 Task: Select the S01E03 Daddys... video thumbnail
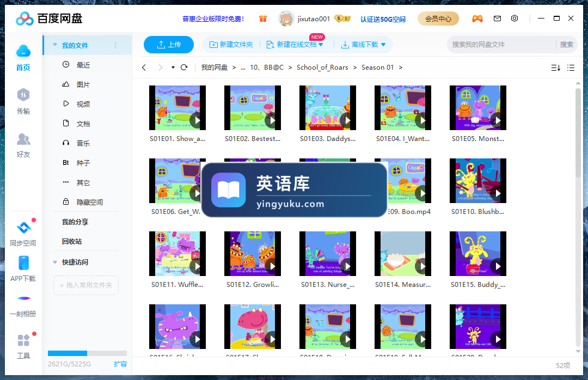(x=328, y=108)
